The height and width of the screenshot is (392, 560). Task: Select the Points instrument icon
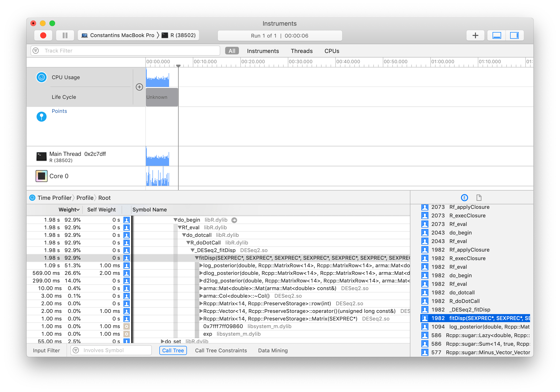pos(41,116)
